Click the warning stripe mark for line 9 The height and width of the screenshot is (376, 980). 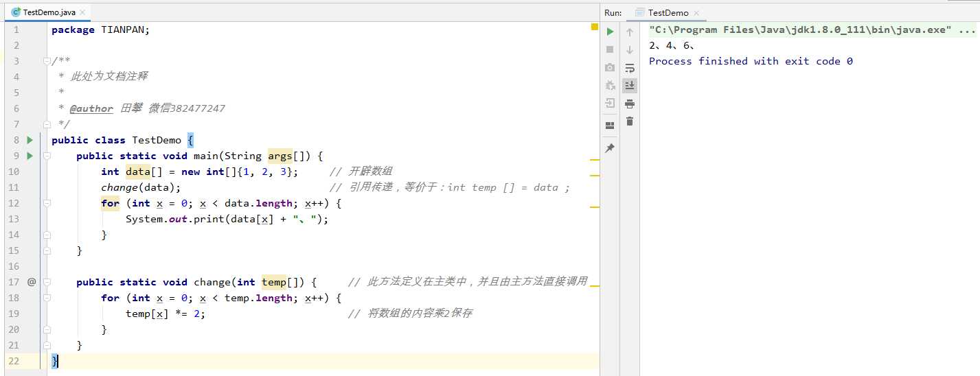595,159
